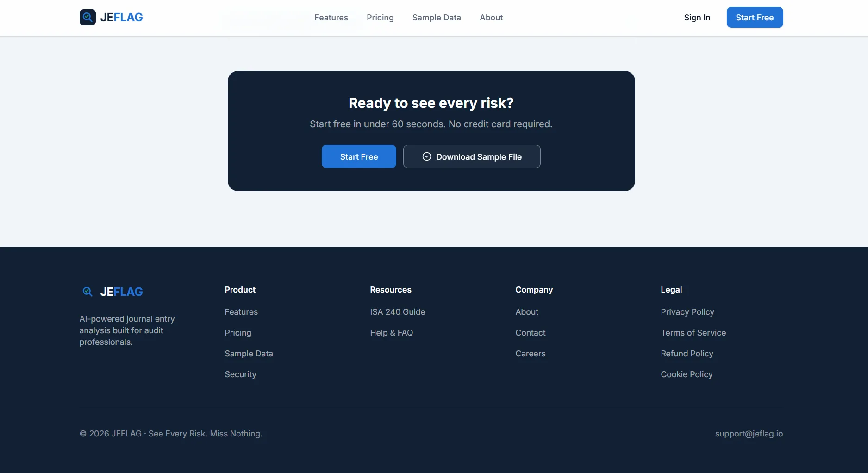Go to Sample Data in top navigation

[437, 17]
